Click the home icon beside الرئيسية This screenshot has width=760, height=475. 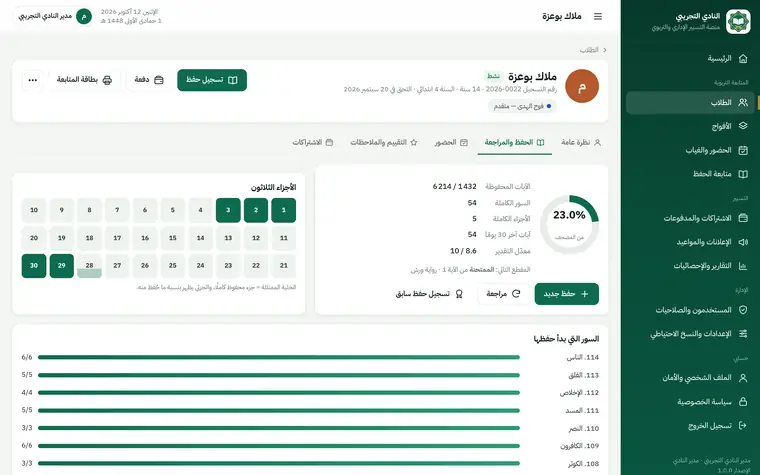pos(743,59)
